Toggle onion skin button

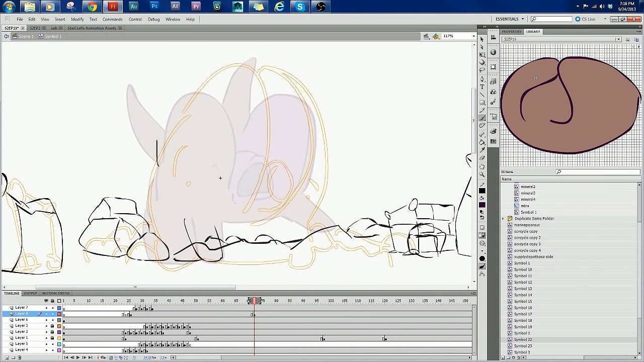tap(110, 357)
